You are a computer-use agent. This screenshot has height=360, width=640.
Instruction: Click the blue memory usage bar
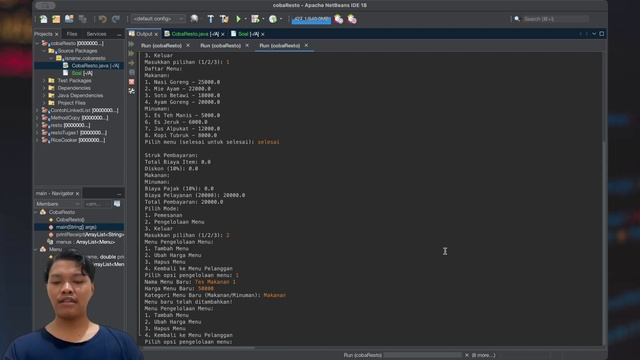click(x=311, y=20)
